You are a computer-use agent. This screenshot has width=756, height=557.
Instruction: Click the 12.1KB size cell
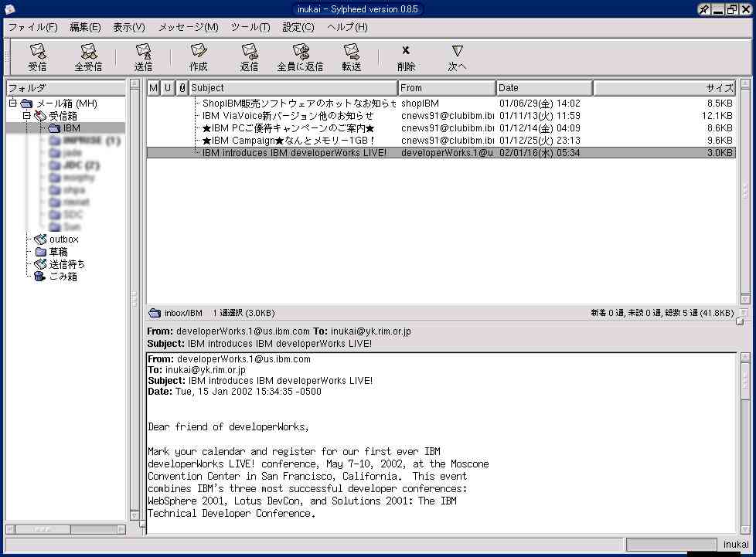717,116
